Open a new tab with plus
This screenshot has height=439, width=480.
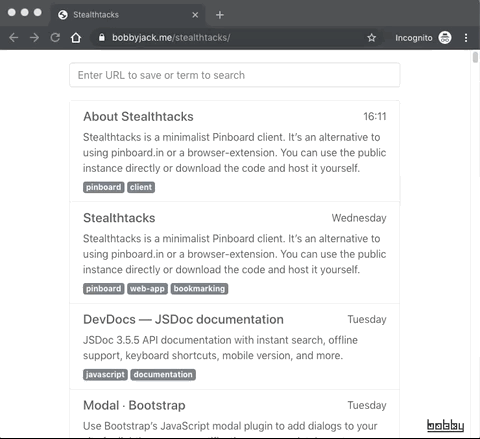point(220,15)
